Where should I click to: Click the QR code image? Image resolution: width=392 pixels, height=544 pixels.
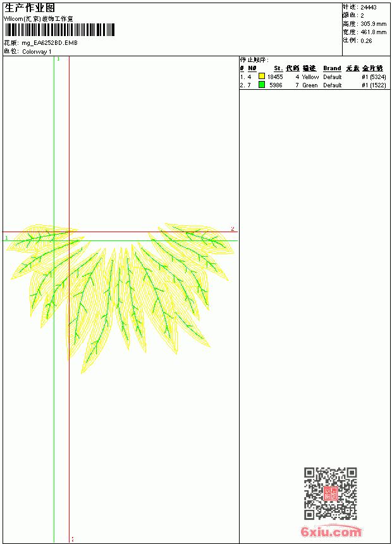[x=330, y=493]
